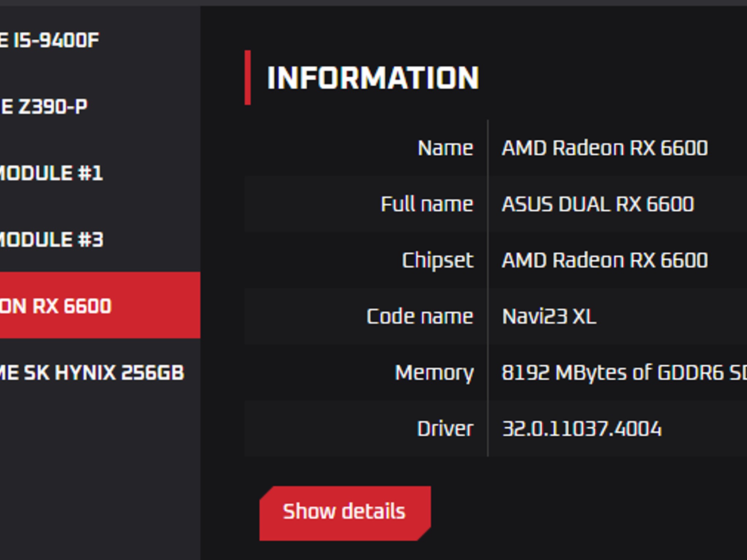Click the Code name value Navi23 XL
Viewport: 747px width, 560px height.
click(x=549, y=316)
